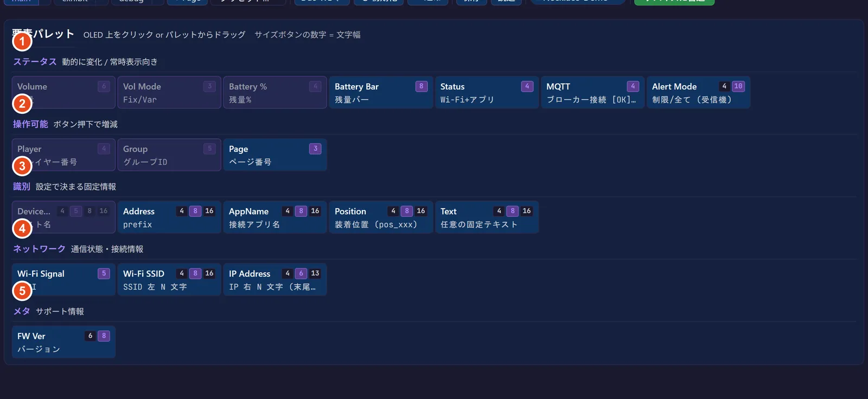Select the Battery % palette card
The image size is (868, 399).
pyautogui.click(x=275, y=92)
